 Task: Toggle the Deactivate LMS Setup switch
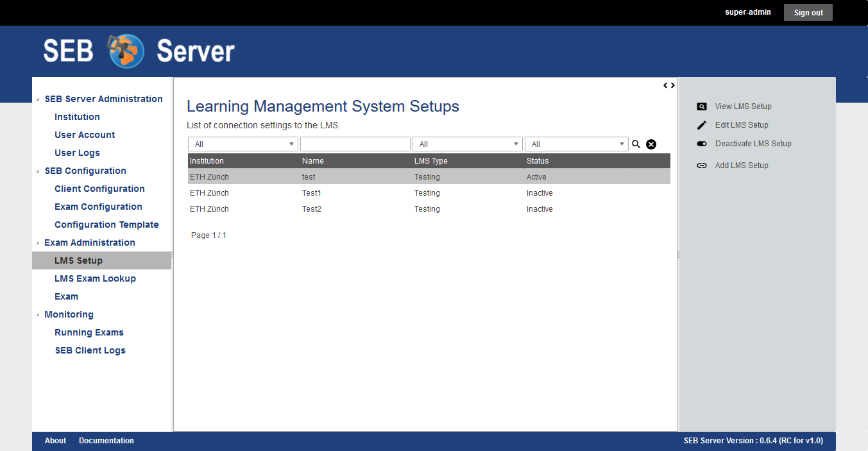point(702,144)
